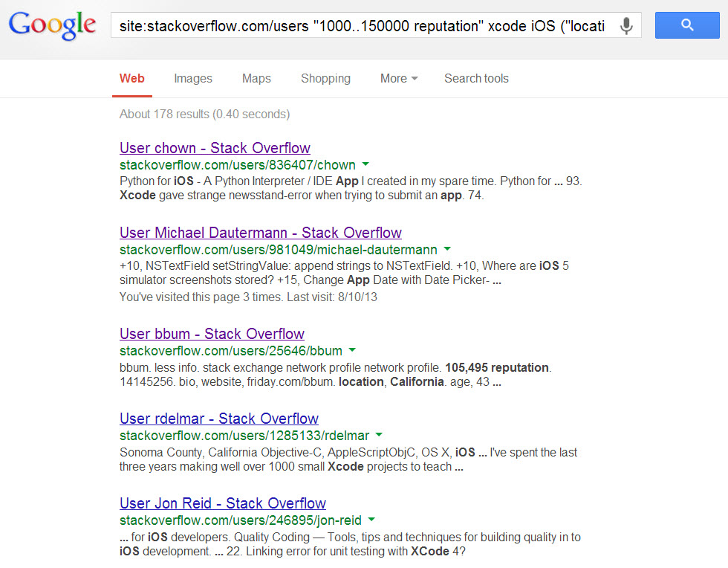Click the Google logo
Viewport: 728px width, 568px height.
(x=52, y=25)
